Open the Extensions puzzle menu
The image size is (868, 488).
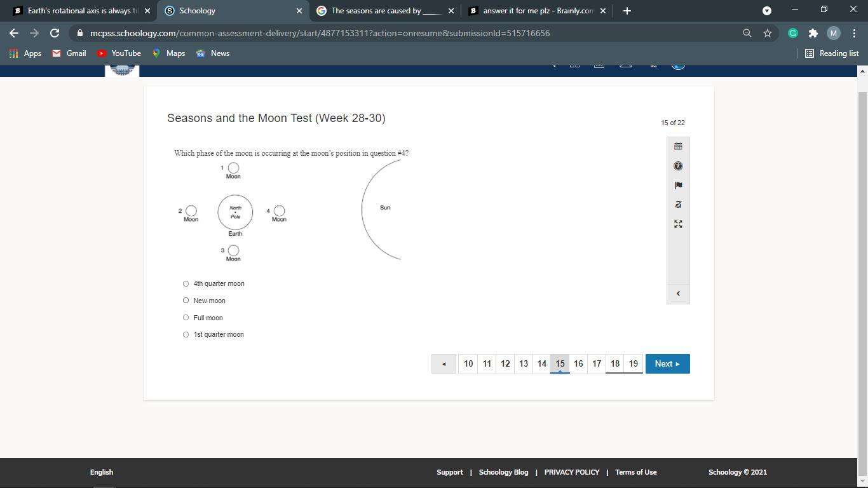coord(813,33)
